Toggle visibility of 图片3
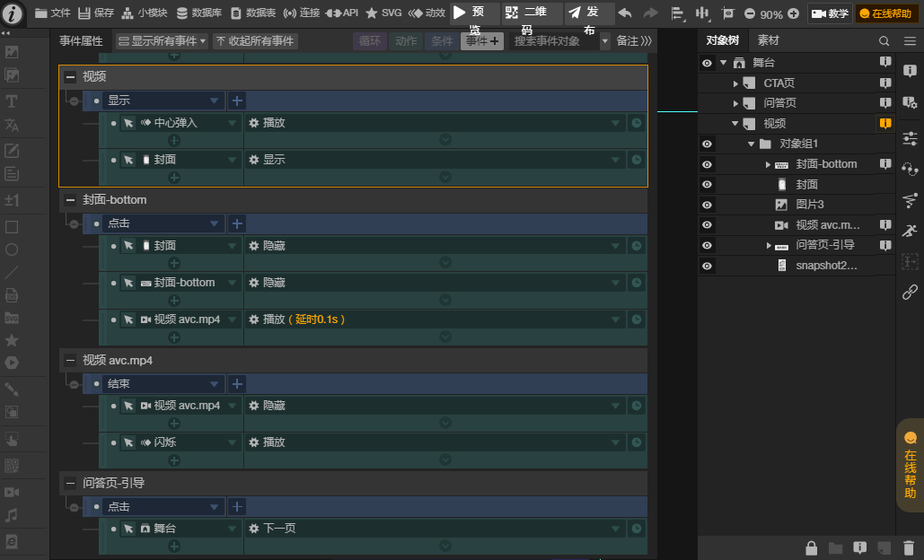Image resolution: width=924 pixels, height=560 pixels. (708, 205)
